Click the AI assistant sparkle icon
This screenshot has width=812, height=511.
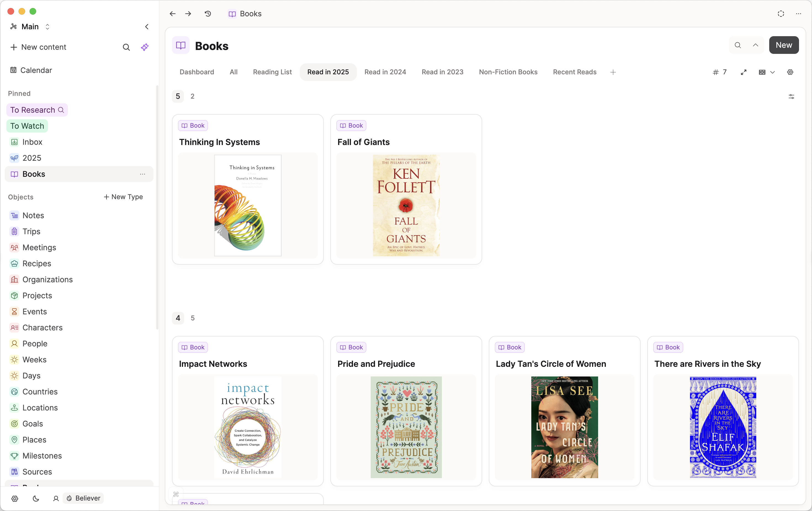pyautogui.click(x=145, y=47)
